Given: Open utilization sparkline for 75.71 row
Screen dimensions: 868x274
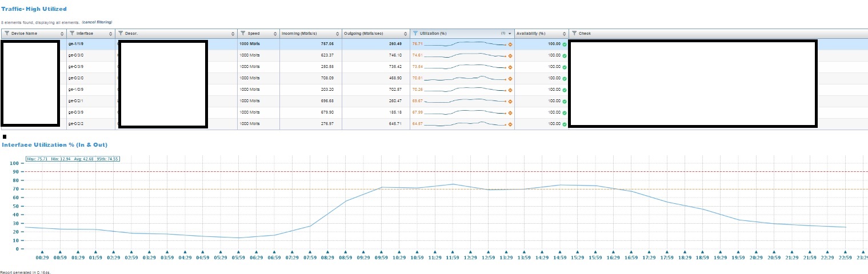Looking at the screenshot, I should tap(465, 44).
